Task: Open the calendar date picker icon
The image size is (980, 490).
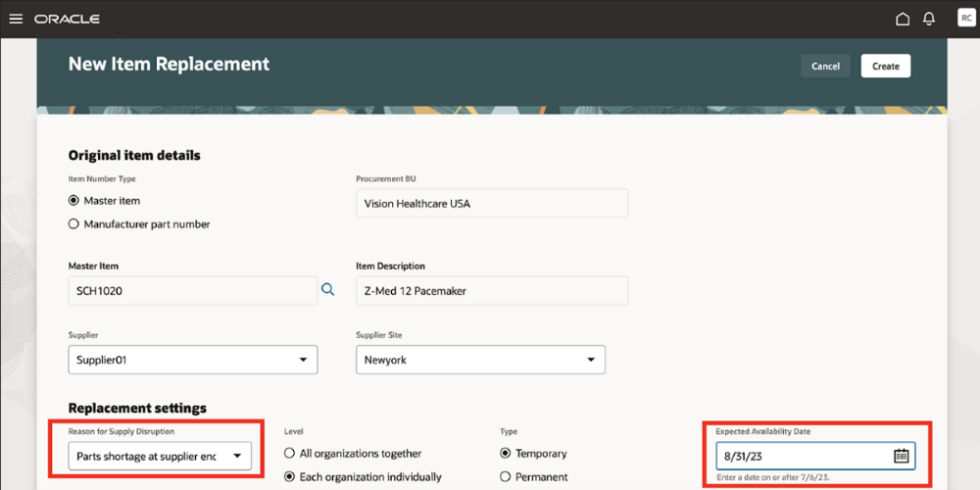Action: click(901, 456)
